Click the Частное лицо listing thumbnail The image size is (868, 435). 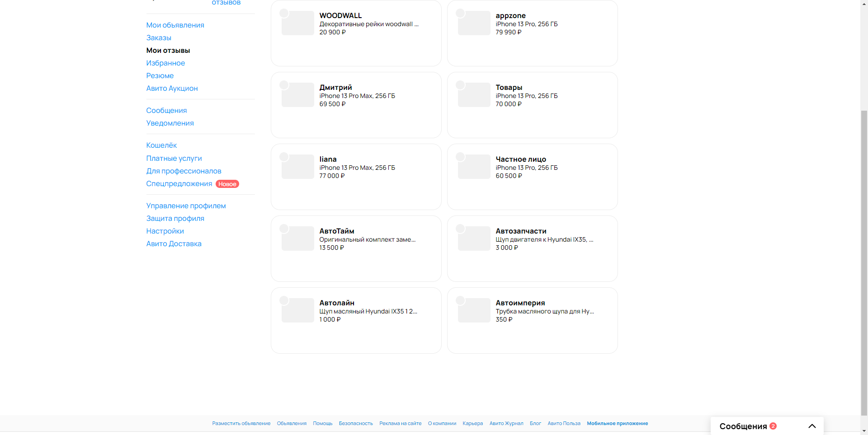coord(474,167)
